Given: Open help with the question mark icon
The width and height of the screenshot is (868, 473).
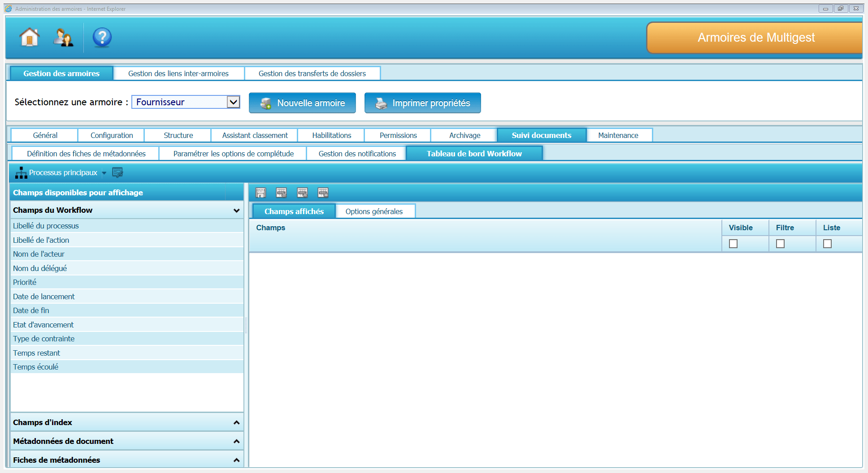Looking at the screenshot, I should (x=102, y=38).
